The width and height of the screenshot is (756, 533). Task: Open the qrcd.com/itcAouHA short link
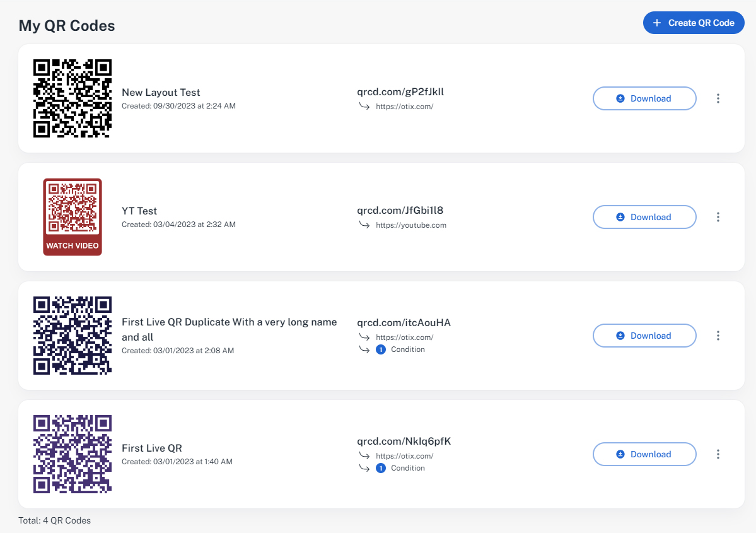(404, 322)
